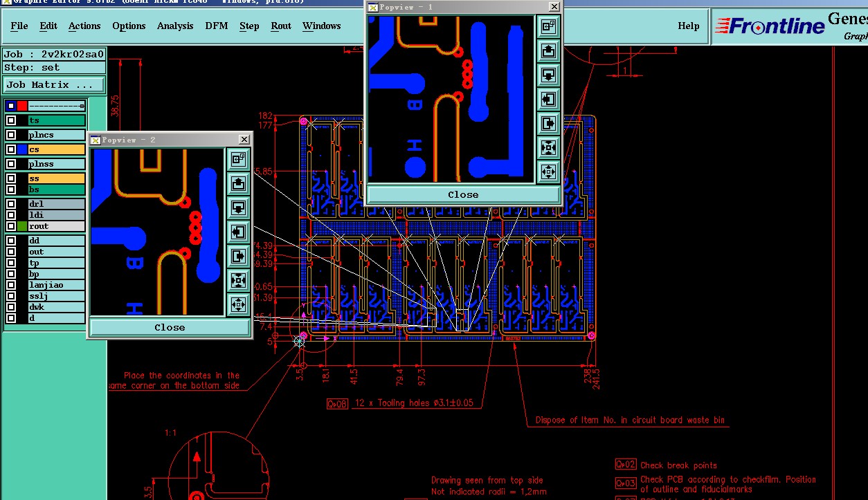This screenshot has width=868, height=500.
Task: Toggle the lanjiao layer checkbox
Action: point(11,285)
